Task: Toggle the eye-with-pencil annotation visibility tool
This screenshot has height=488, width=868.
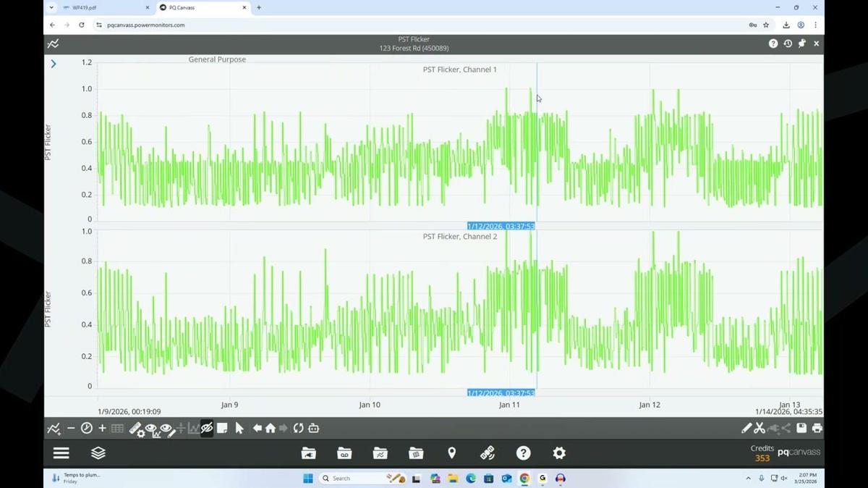Action: [x=167, y=428]
